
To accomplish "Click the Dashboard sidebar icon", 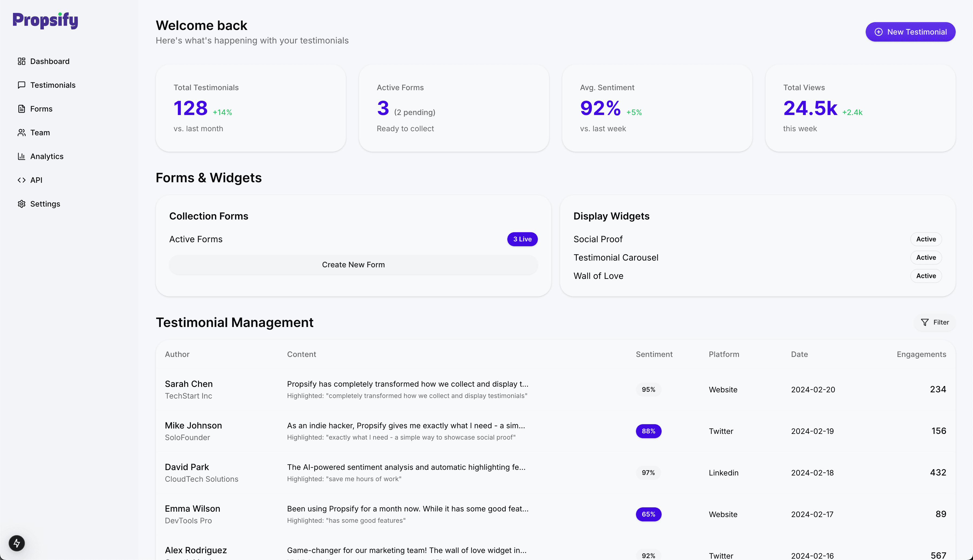I will tap(21, 61).
